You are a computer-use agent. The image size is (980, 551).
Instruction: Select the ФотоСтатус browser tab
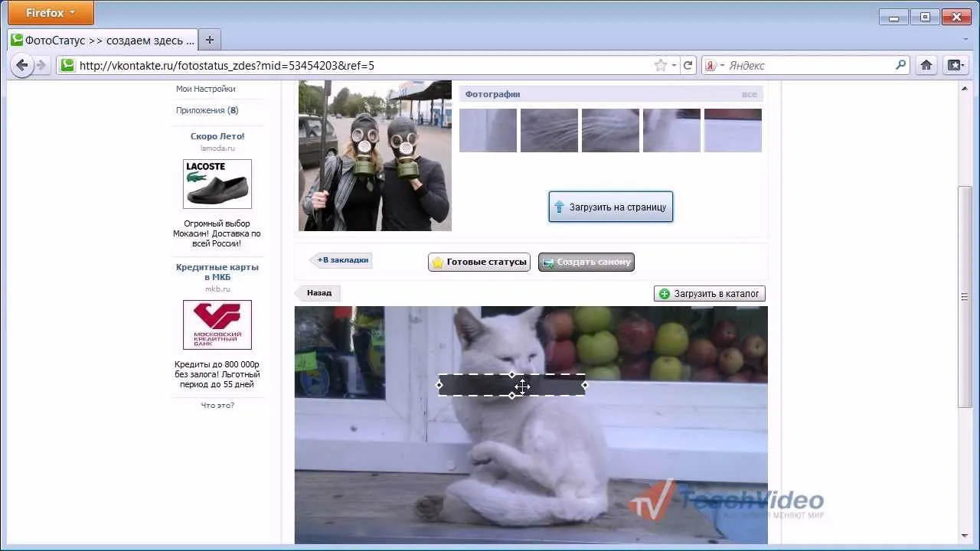[103, 40]
